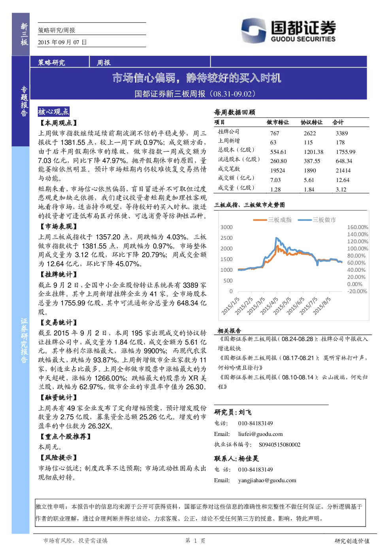Click the 挂牌公司 row label
392x555 pixels.
(x=228, y=131)
